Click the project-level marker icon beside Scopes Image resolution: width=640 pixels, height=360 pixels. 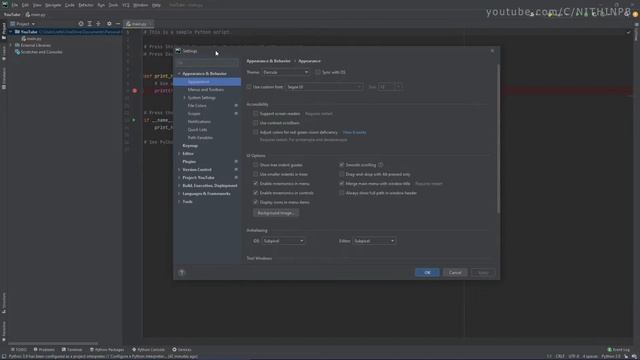click(x=236, y=113)
